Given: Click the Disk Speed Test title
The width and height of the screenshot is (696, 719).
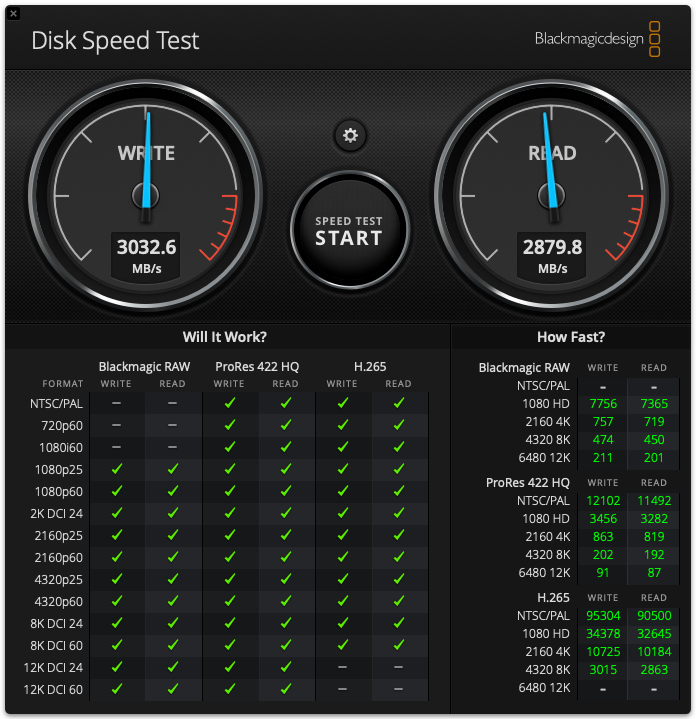Looking at the screenshot, I should (x=115, y=41).
